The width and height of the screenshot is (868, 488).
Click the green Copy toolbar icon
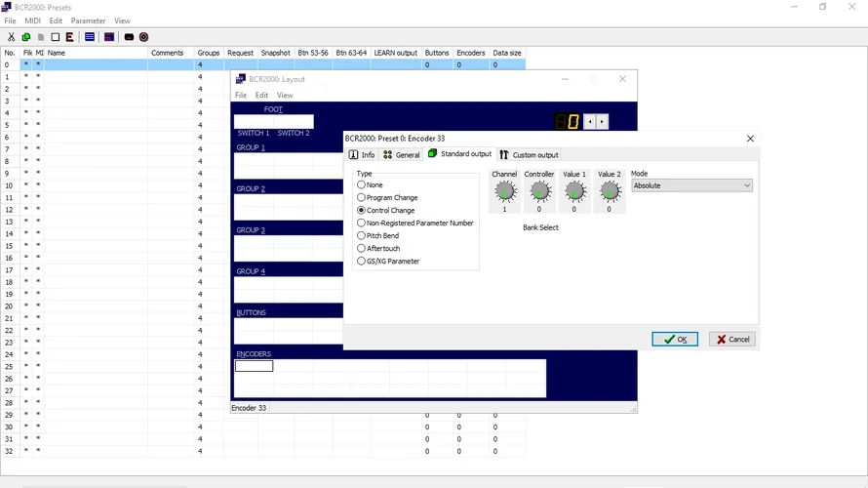point(25,37)
